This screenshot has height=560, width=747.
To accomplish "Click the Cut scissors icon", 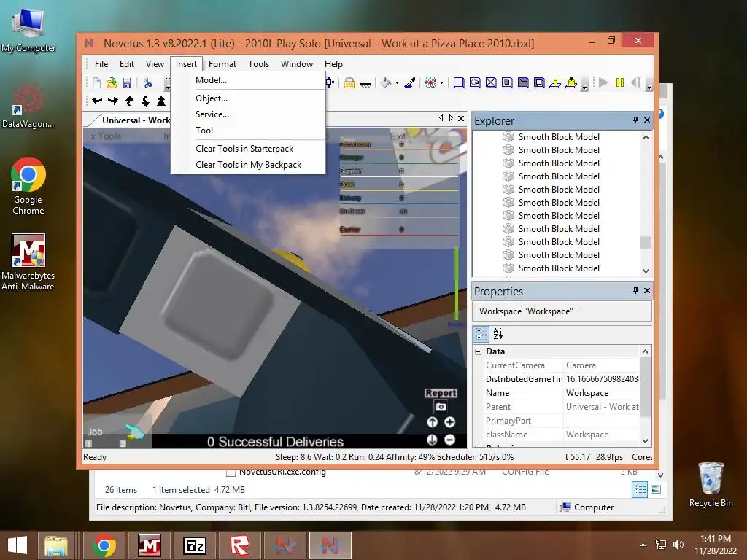I will pyautogui.click(x=147, y=83).
